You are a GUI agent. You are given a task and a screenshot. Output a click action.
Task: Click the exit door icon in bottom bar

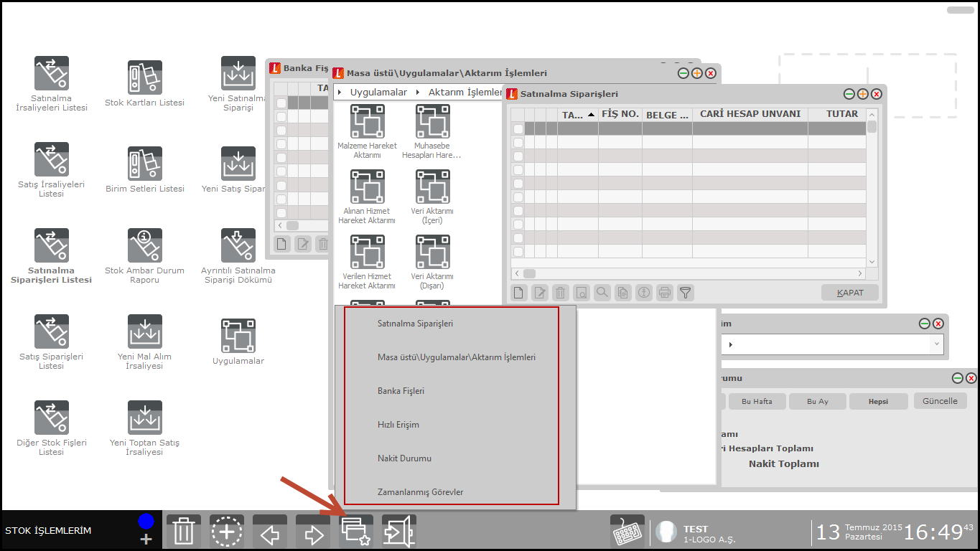coord(399,532)
